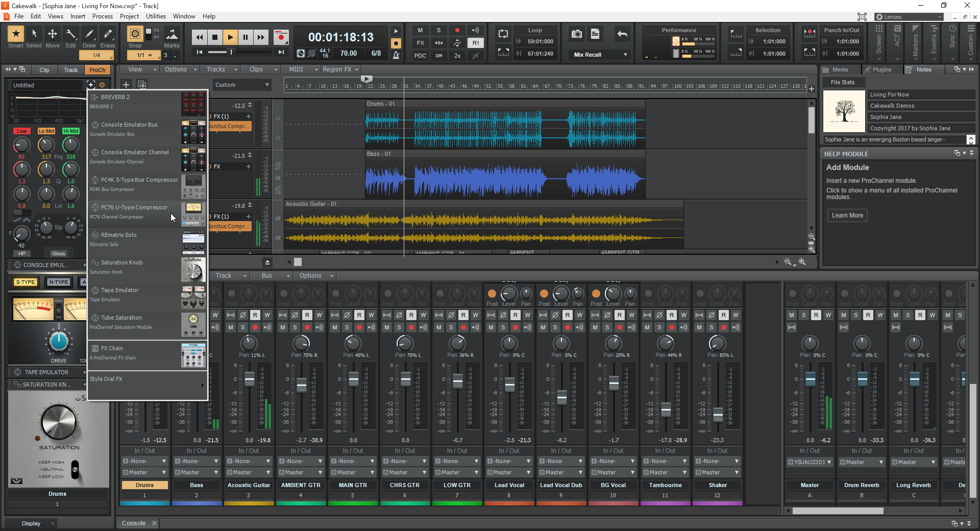Select the Lead Vocal Dub strip name
The width and height of the screenshot is (980, 531).
point(561,485)
